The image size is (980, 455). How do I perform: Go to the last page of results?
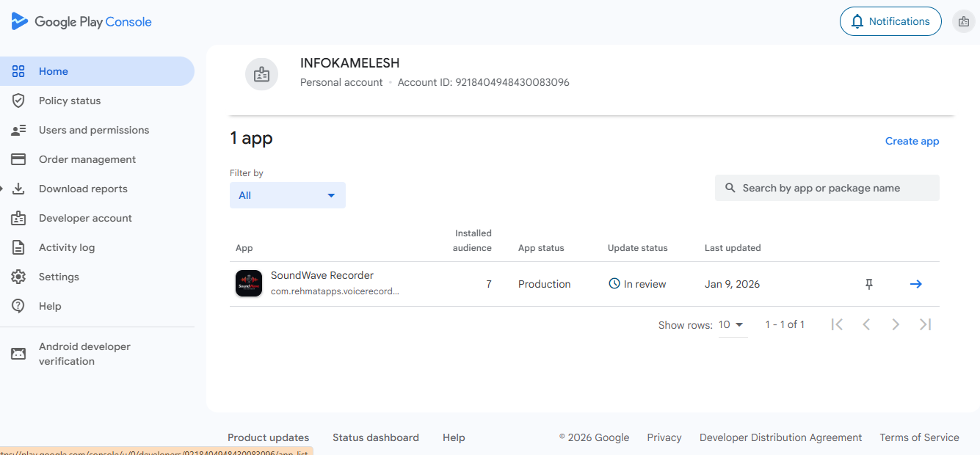[x=925, y=324]
